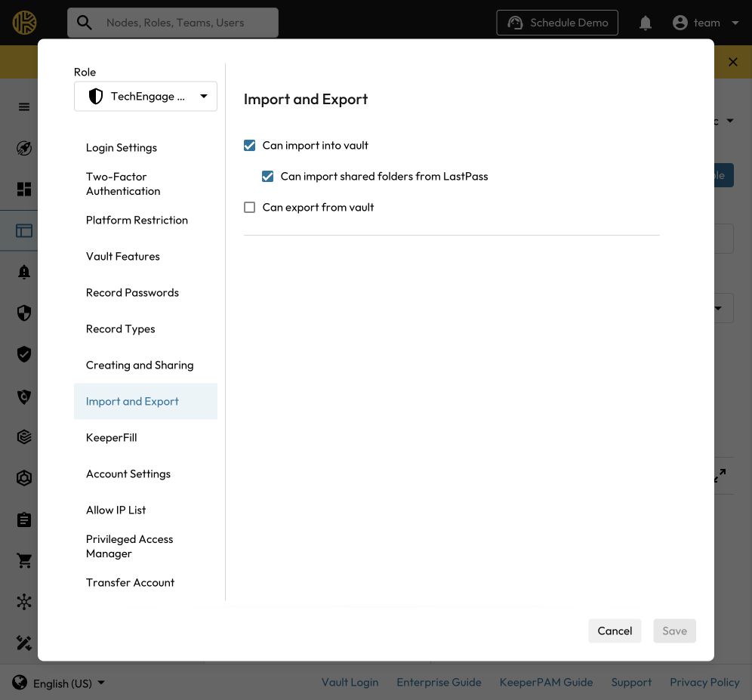Screen dimensions: 752x700
Task: Click the Schedule Demo button
Action: 556,23
